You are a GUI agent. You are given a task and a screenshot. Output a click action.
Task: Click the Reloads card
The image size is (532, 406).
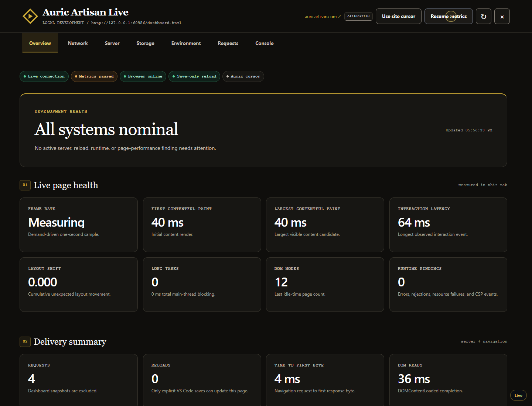tap(202, 380)
